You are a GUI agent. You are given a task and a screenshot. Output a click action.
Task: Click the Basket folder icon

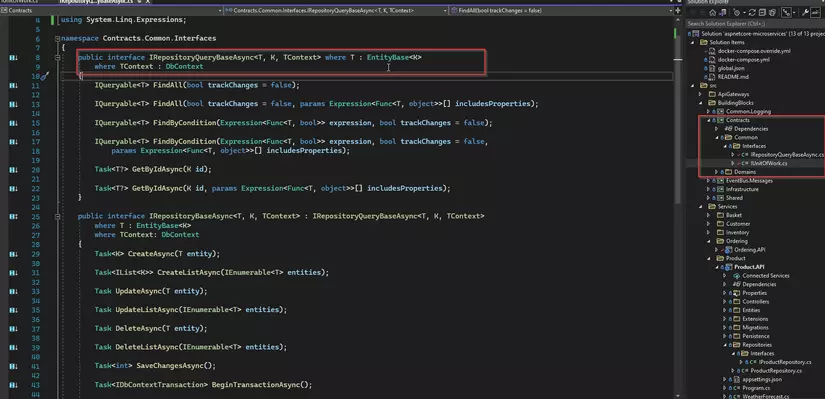pos(720,215)
